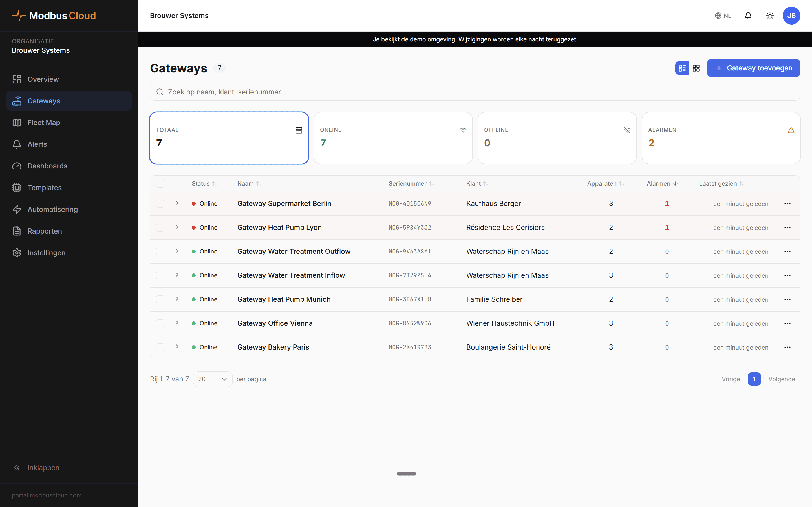Go to the next page with Volgende
This screenshot has height=507, width=812.
[782, 379]
